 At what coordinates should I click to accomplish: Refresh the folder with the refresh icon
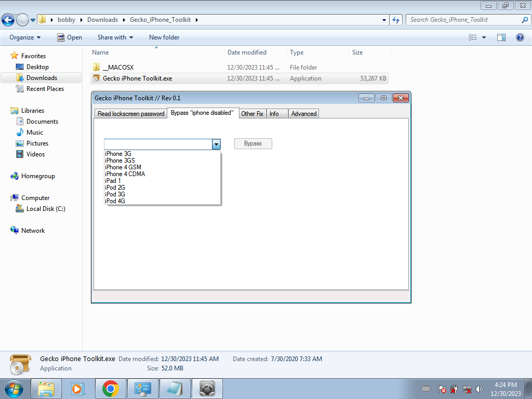coord(396,20)
